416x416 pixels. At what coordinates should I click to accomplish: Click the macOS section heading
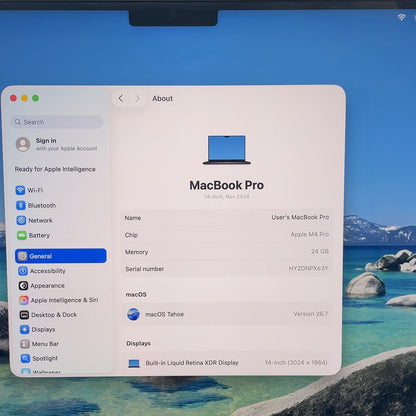[136, 295]
